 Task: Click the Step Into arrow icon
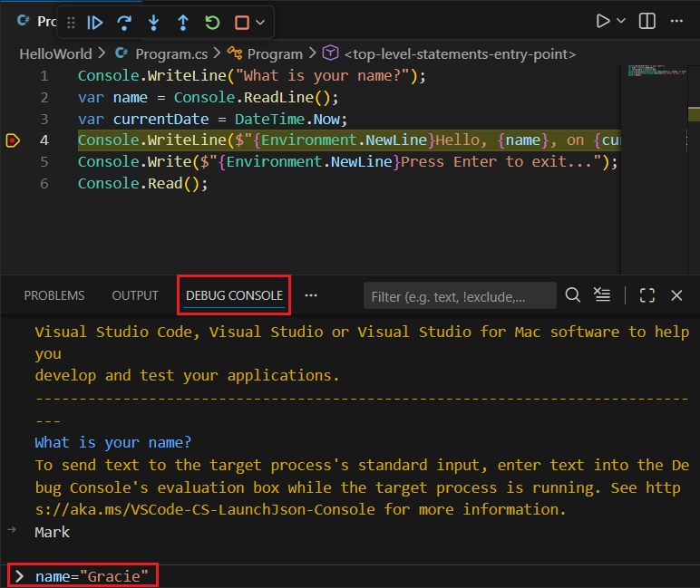153,23
